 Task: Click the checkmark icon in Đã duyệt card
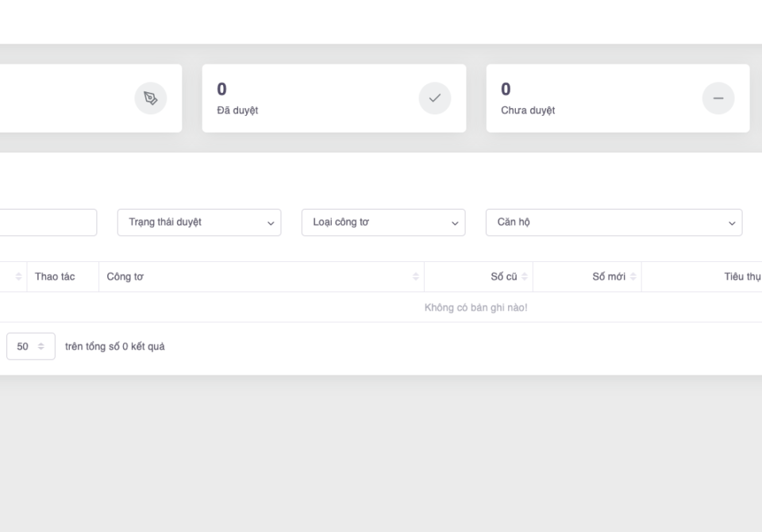(x=434, y=98)
